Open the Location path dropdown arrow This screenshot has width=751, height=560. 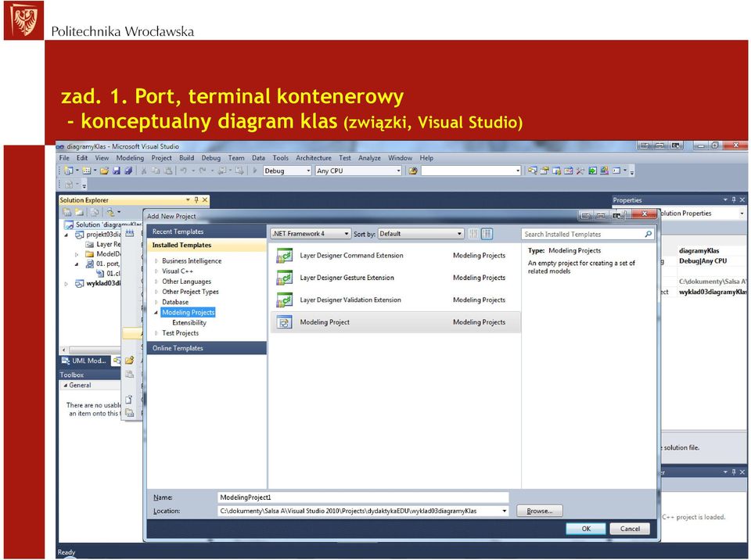[504, 512]
